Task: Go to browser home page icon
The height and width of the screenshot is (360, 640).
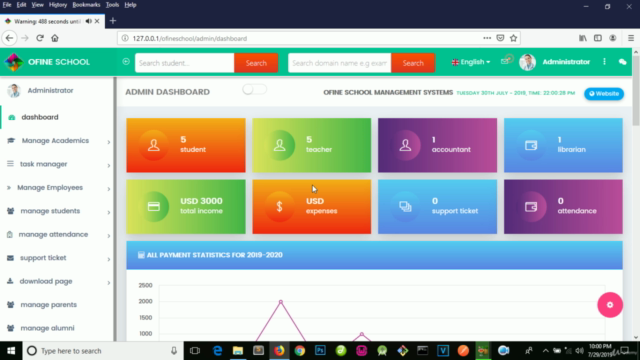Action: (55, 38)
